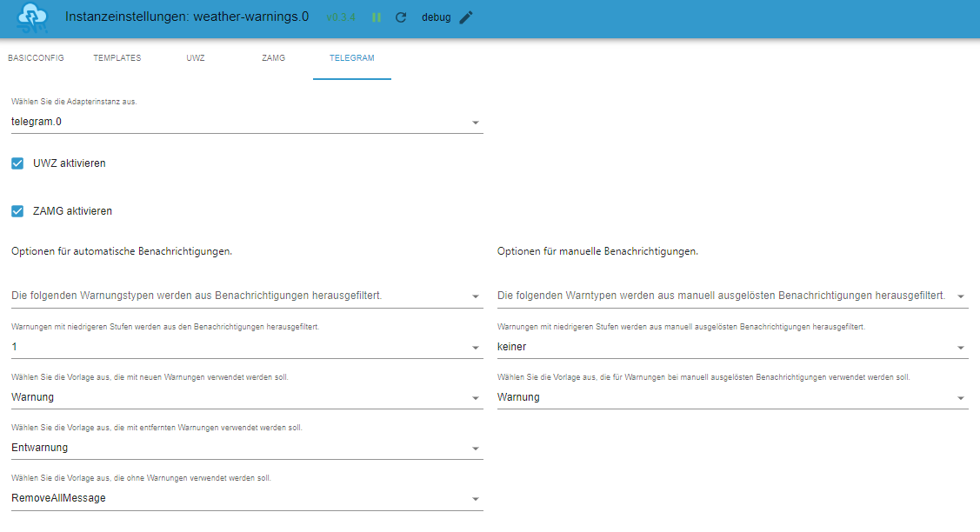Open the manual level dropdown showing keiner
Image resolution: width=980 pixels, height=532 pixels.
pos(732,347)
